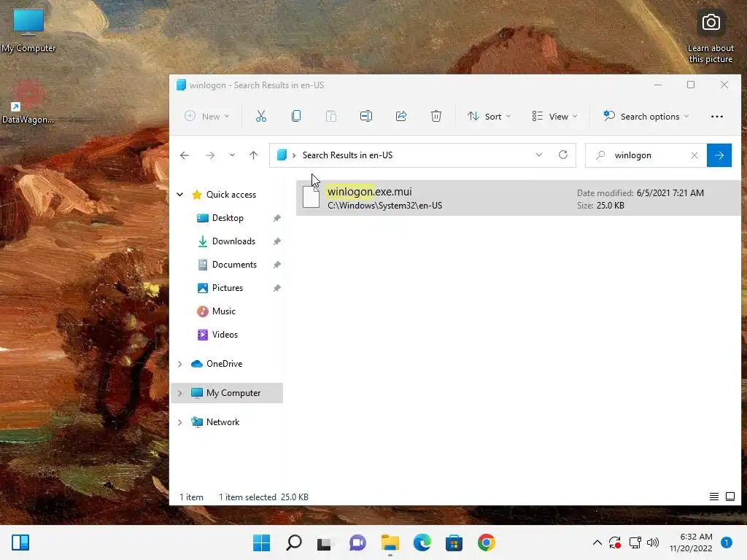747x560 pixels.
Task: Click network display tray icon
Action: point(635,542)
